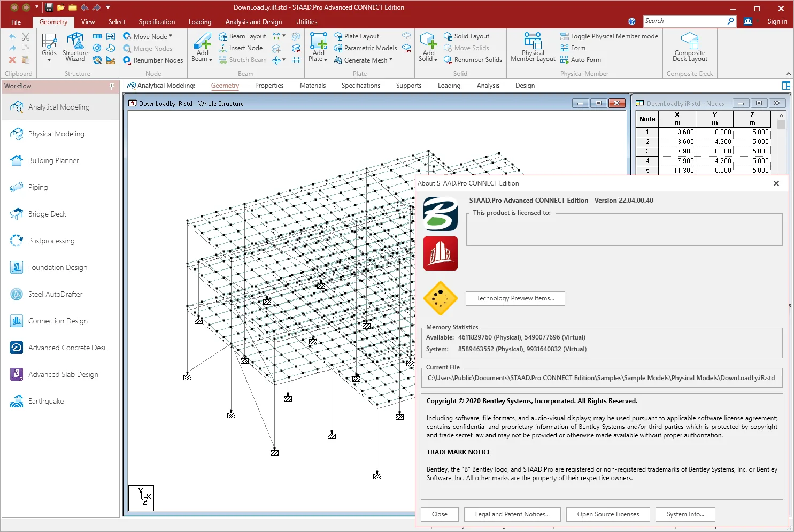Select the Add Beam tool icon
This screenshot has width=794, height=532.
pos(202,42)
